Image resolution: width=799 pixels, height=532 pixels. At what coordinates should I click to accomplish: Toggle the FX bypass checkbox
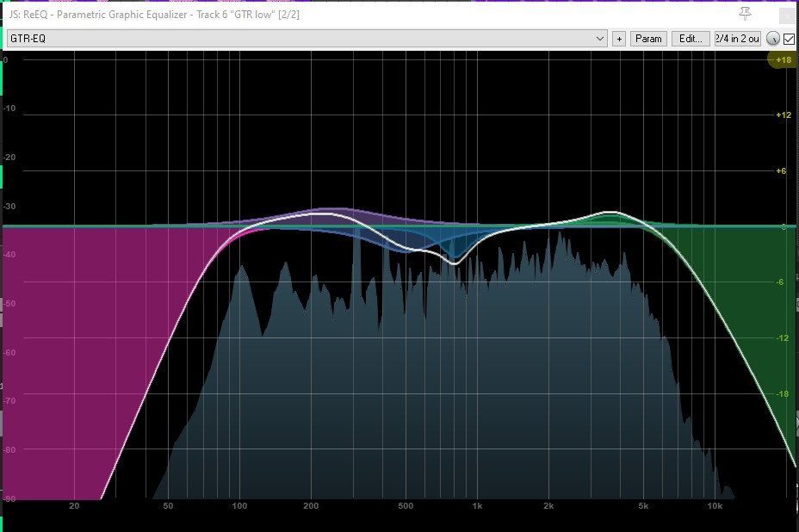coord(789,39)
